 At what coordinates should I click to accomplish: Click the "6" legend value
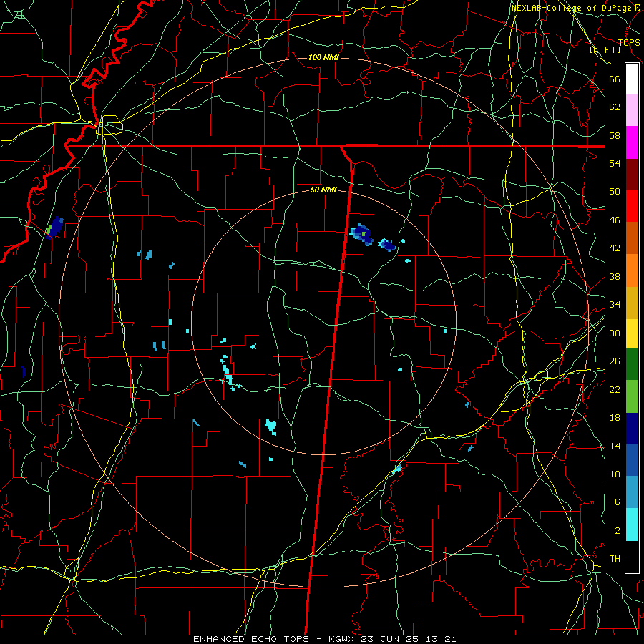[x=618, y=502]
